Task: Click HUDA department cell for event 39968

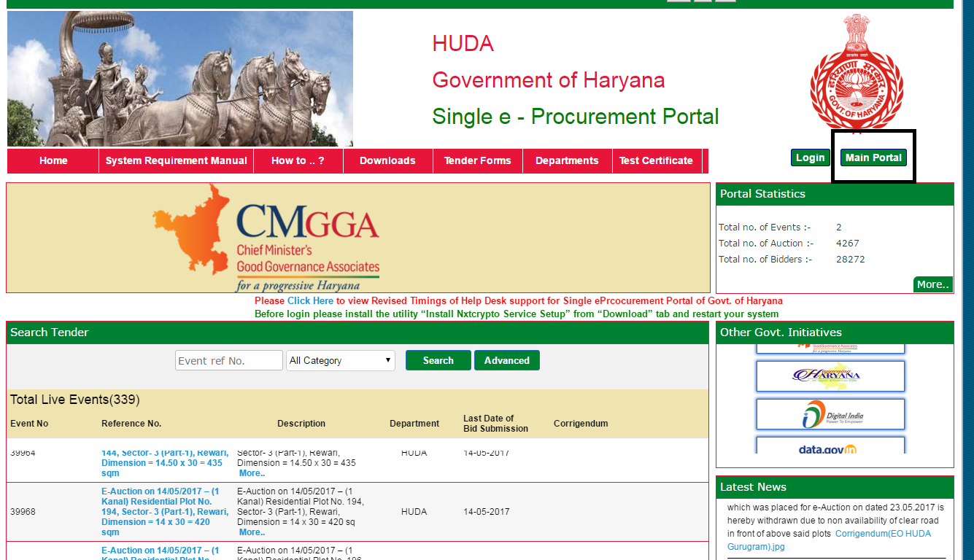Action: point(414,512)
